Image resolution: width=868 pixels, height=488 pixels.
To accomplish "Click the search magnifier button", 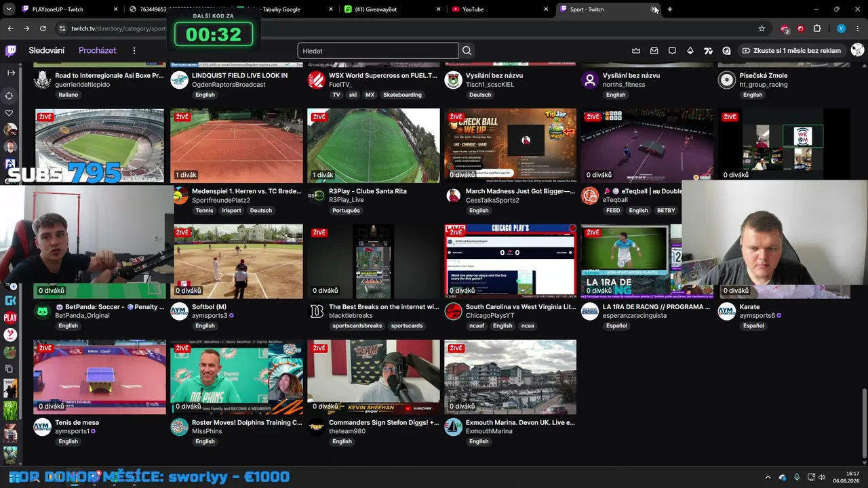I will pyautogui.click(x=467, y=51).
